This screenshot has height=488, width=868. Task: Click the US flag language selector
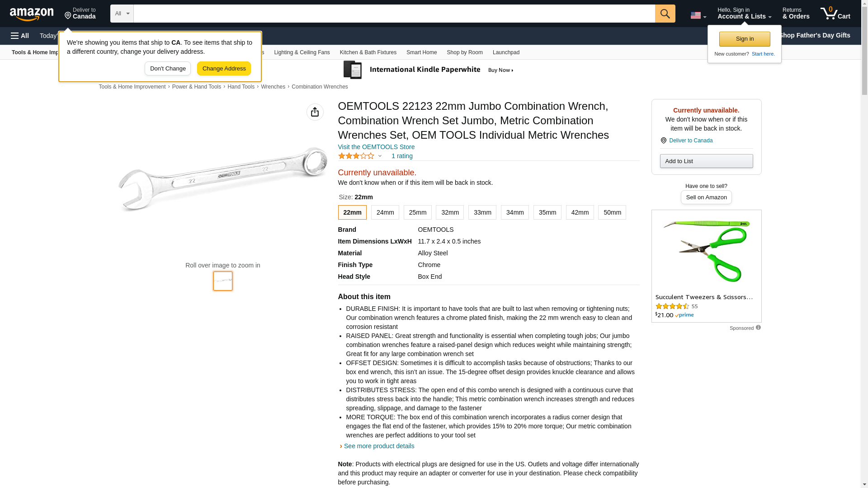coord(698,15)
